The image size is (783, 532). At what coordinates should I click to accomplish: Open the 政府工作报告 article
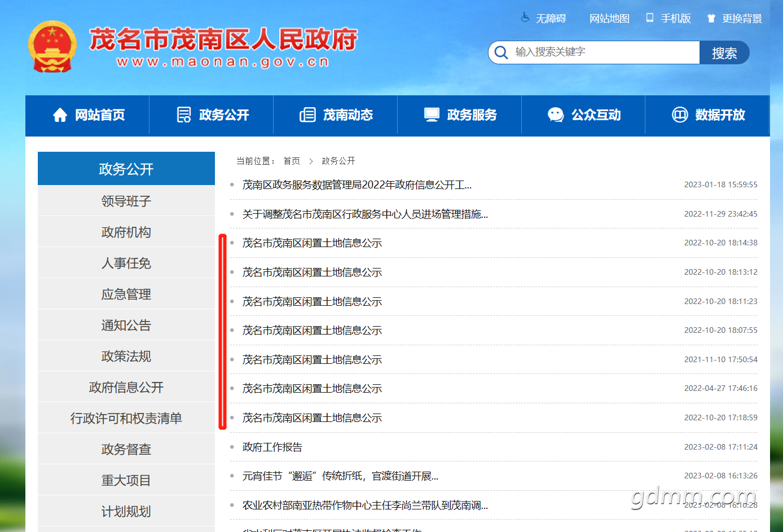point(272,447)
